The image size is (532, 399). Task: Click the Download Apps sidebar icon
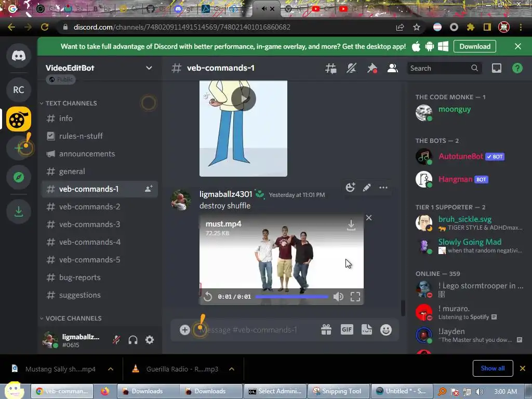(19, 212)
